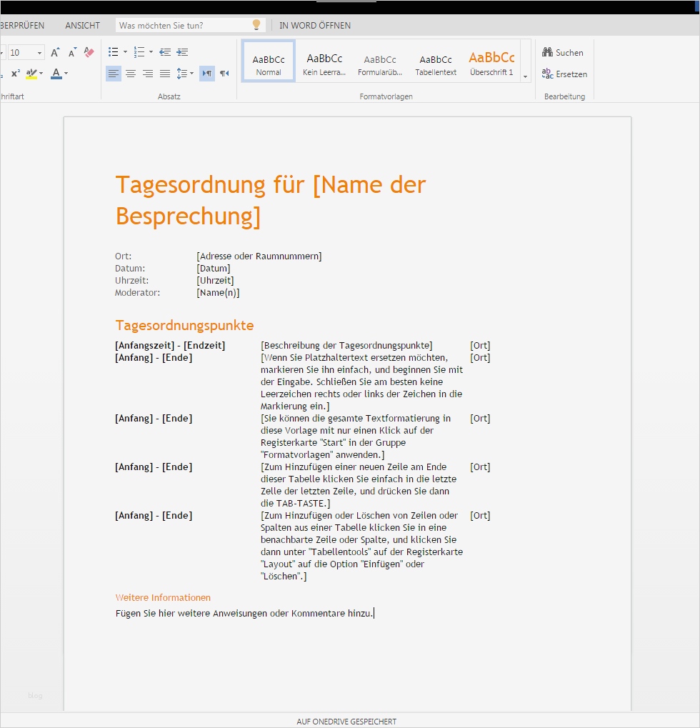Viewport: 700px width, 728px height.
Task: Select the Schriftgrad vergrößern icon
Action: (x=54, y=51)
